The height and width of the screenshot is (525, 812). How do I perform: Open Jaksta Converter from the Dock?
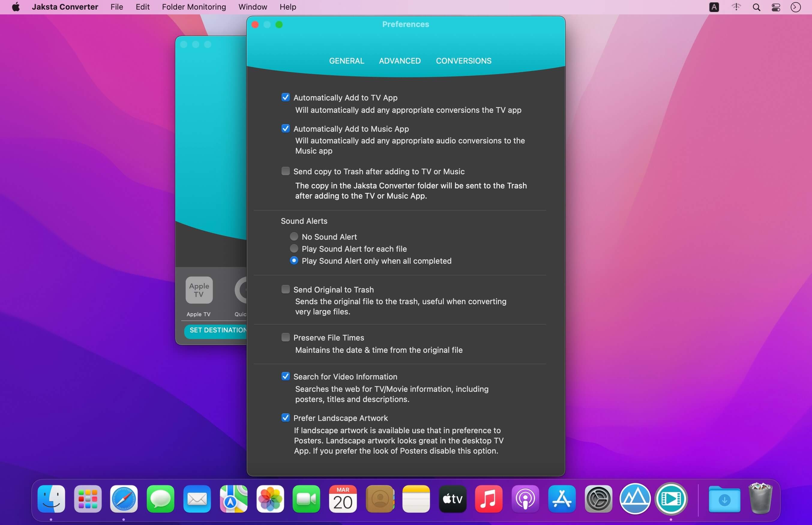(x=671, y=499)
